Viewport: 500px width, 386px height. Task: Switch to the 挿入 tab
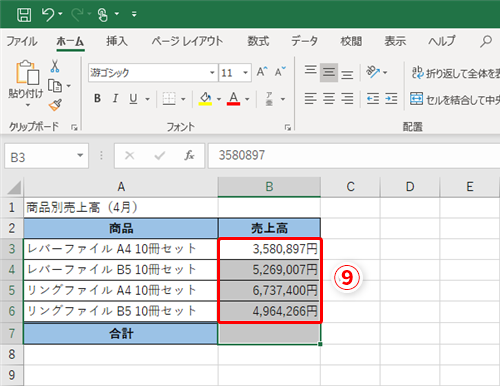[x=117, y=41]
